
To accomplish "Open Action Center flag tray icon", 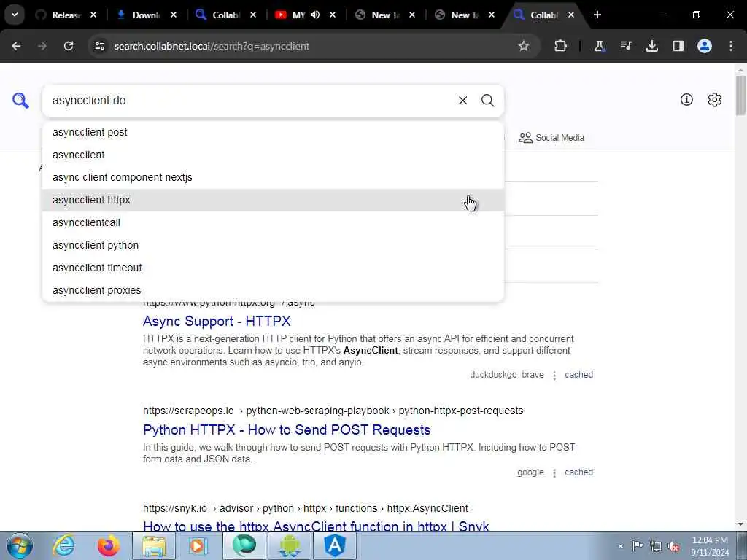I will [638, 545].
